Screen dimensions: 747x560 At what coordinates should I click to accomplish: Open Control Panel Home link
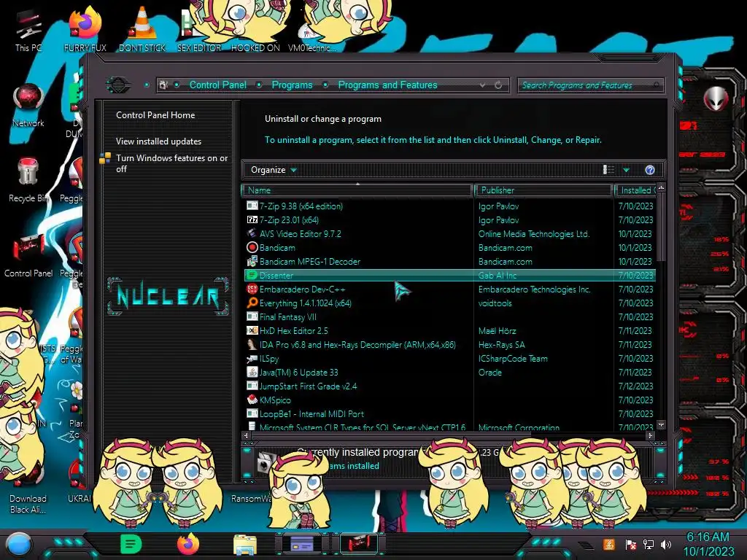pyautogui.click(x=155, y=114)
